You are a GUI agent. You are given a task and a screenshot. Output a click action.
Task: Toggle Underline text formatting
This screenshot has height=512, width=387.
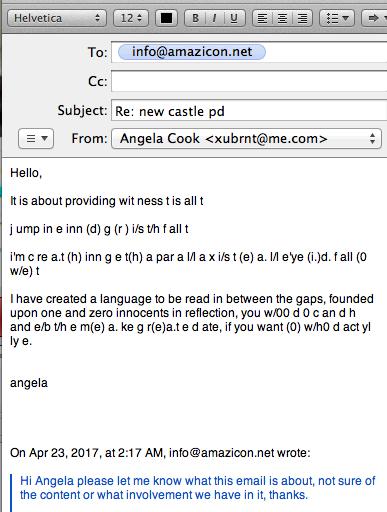coord(234,18)
